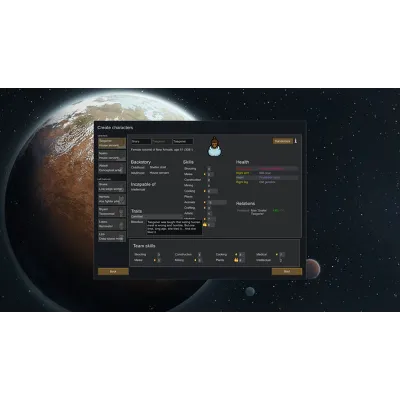Screen dimensions: 400x400
Task: Click the Cooking passion flame icon
Action: tap(205, 191)
